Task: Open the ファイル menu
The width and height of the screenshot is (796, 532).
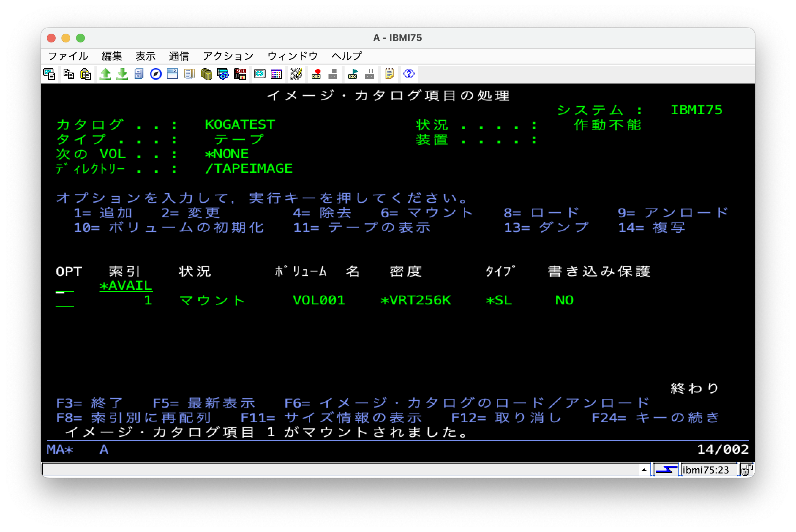Action: click(x=68, y=55)
